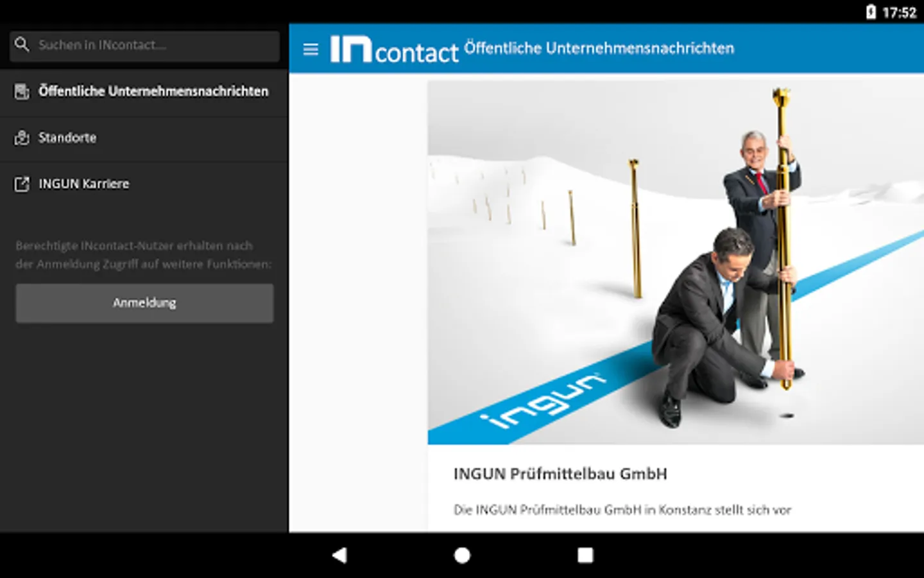This screenshot has height=578, width=924.
Task: Tap the Android back navigation button
Action: point(339,556)
